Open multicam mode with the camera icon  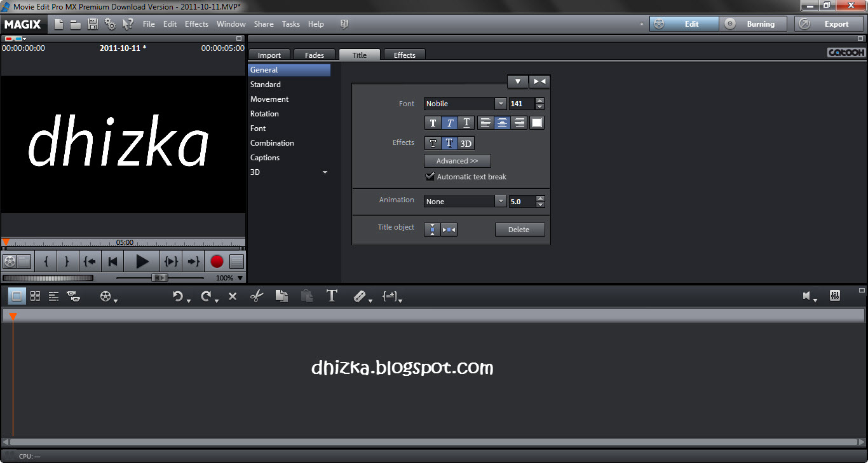[73, 296]
